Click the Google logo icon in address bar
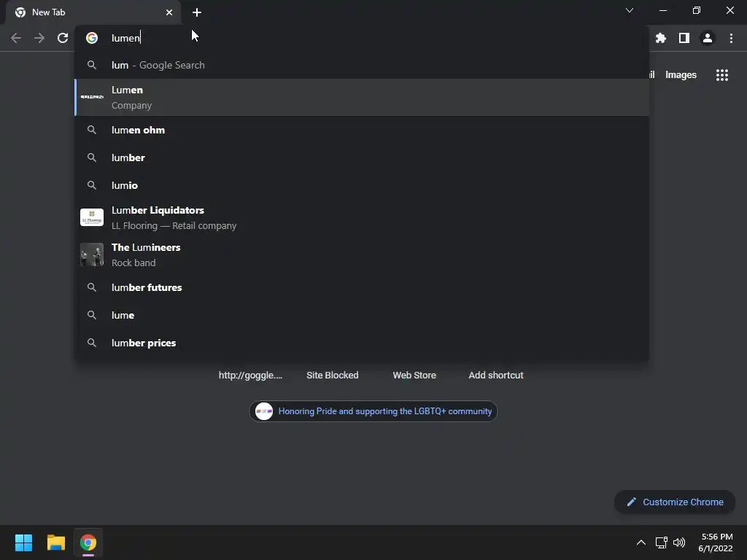 click(92, 38)
